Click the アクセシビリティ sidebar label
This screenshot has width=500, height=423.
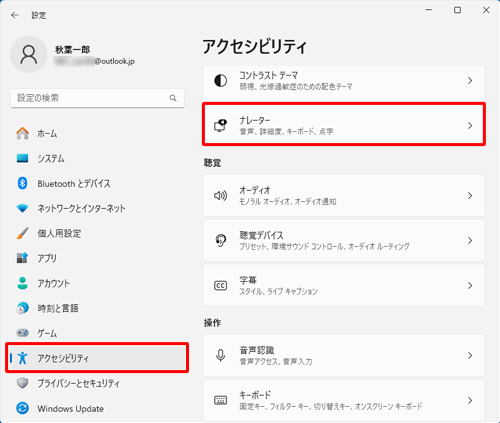click(63, 358)
